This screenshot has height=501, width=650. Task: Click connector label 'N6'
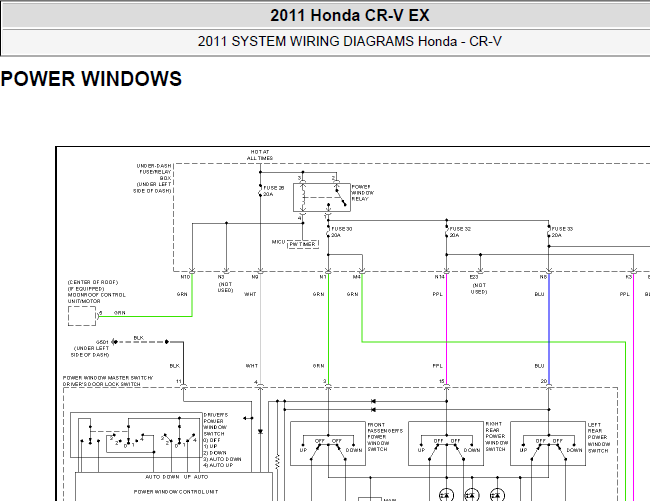(543, 277)
